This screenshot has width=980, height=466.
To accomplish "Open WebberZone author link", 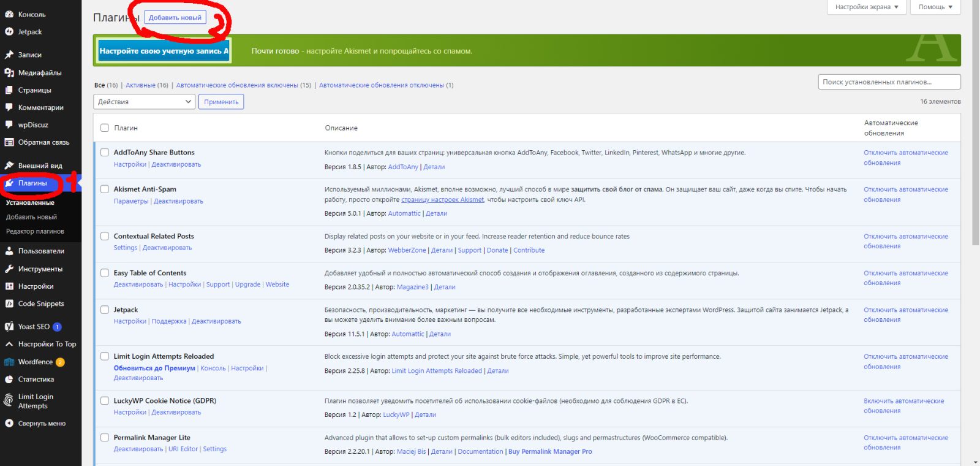I will [x=407, y=250].
